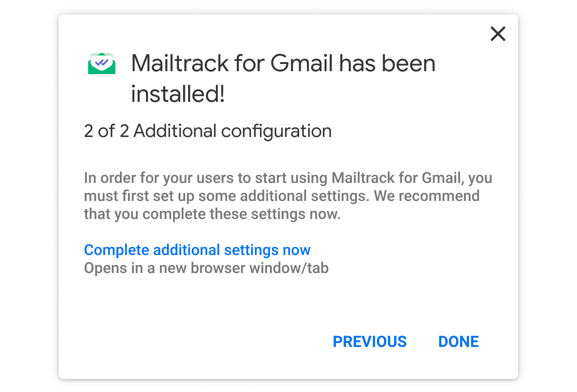This screenshot has width=577, height=392.
Task: Click the word 'installed!' in the title
Action: point(178,94)
